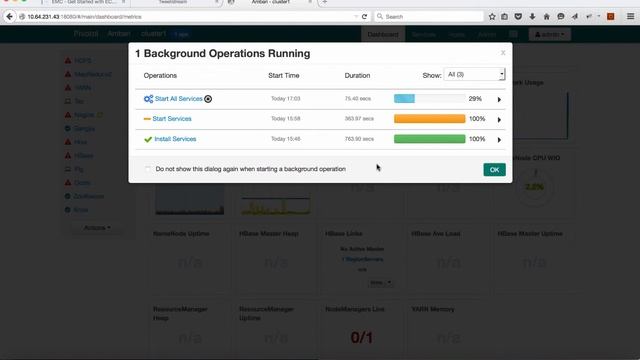Bookmark this page with the star icon

pos(492,17)
